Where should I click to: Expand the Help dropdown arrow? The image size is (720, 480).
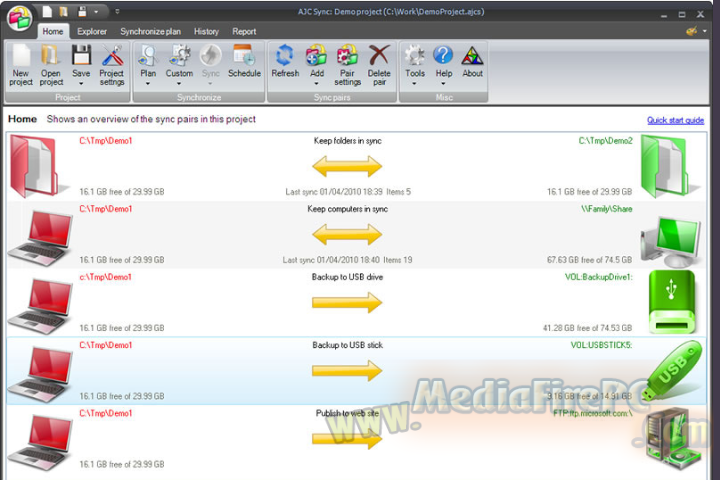pyautogui.click(x=443, y=84)
